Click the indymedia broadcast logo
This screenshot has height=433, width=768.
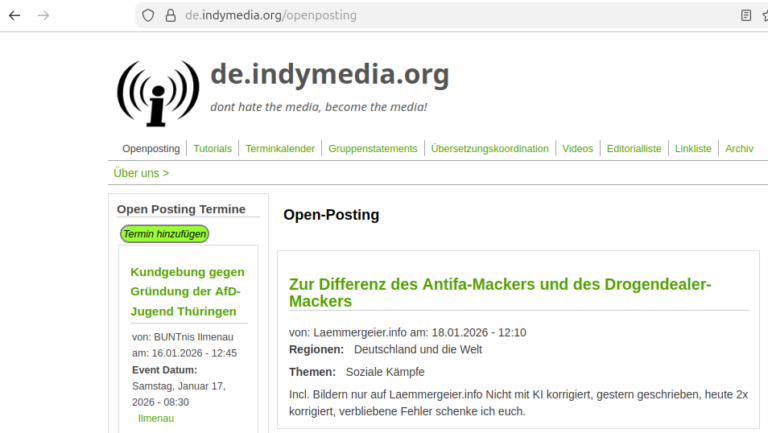[157, 92]
